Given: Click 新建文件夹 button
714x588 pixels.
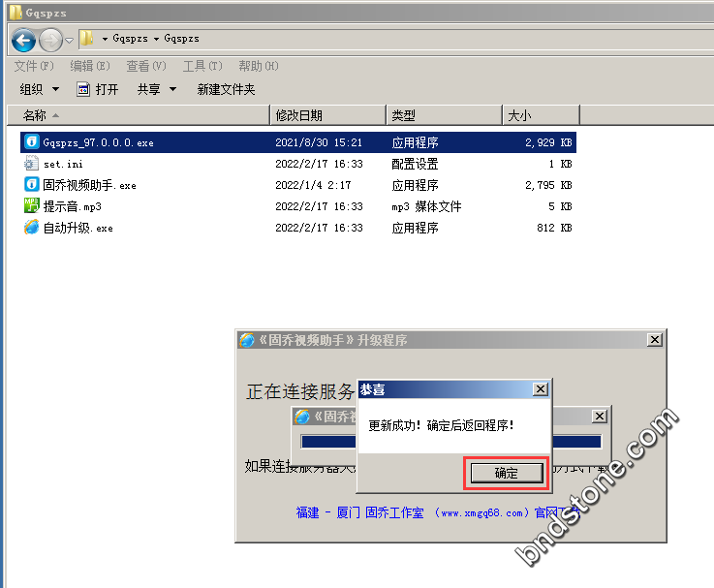Looking at the screenshot, I should point(226,89).
